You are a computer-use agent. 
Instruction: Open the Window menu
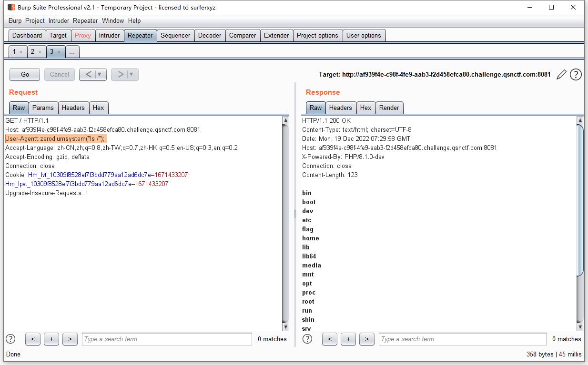(113, 20)
